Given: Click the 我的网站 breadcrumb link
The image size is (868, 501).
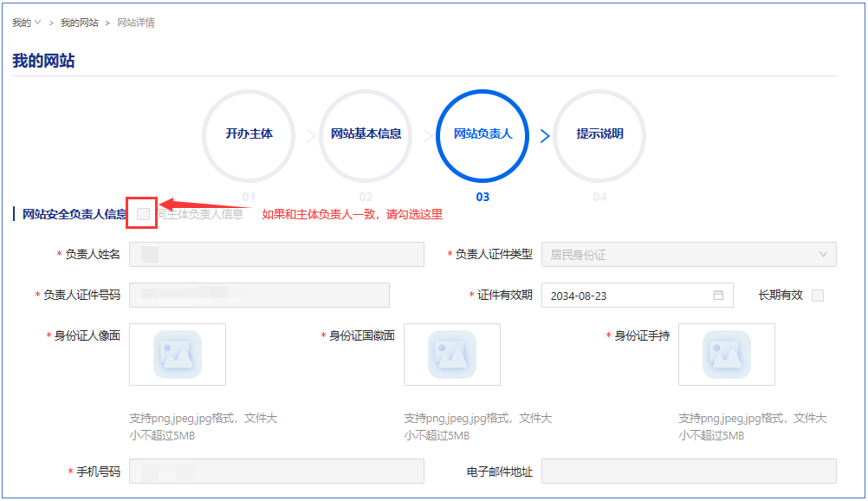Looking at the screenshot, I should tap(79, 23).
